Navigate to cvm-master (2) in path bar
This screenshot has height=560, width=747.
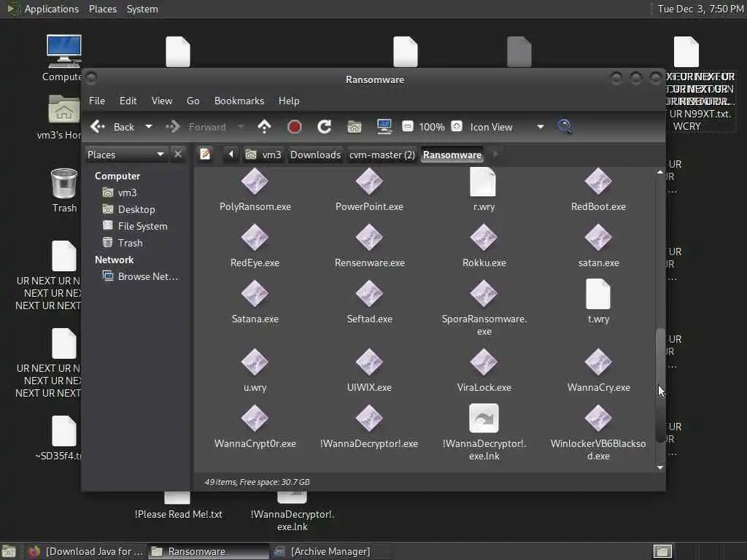point(382,155)
